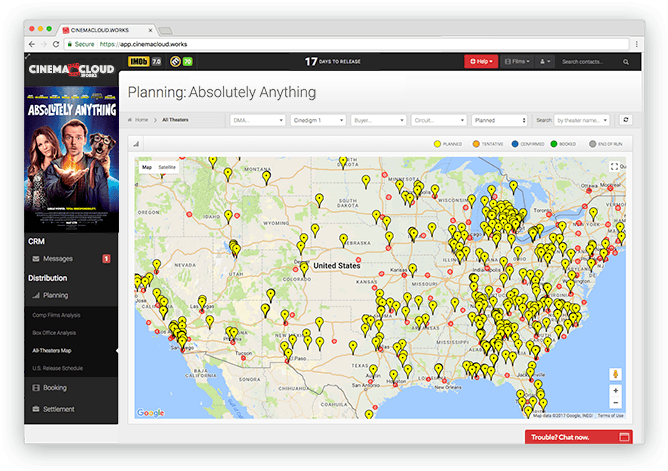This screenshot has width=668, height=471.
Task: Expand the Buyer dropdown filter
Action: click(x=377, y=120)
